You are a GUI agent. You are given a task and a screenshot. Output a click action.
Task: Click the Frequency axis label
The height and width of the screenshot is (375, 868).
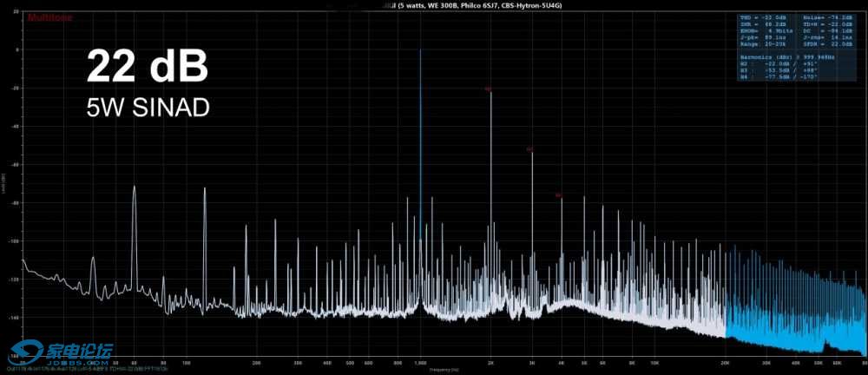pos(444,370)
